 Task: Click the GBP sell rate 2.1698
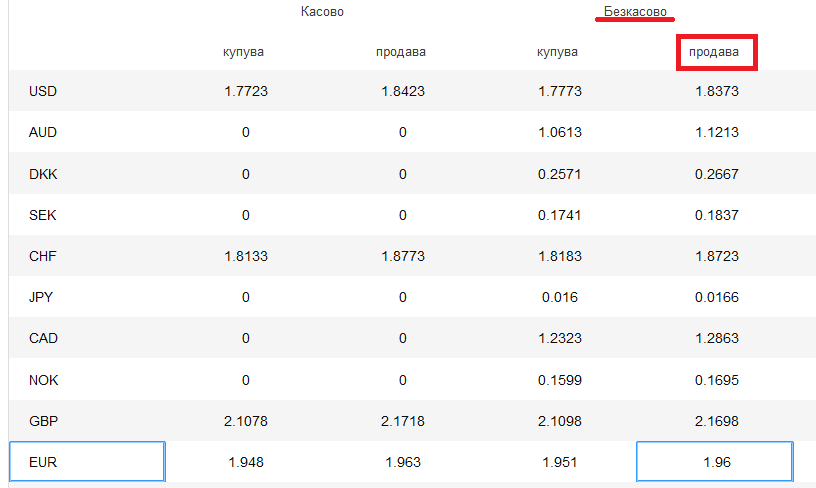click(716, 421)
